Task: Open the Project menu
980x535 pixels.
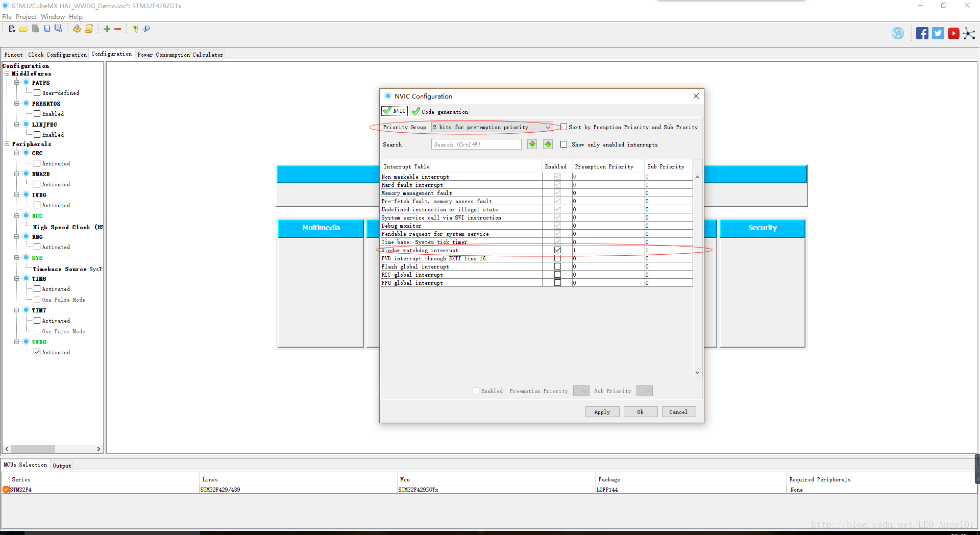Action: tap(26, 17)
